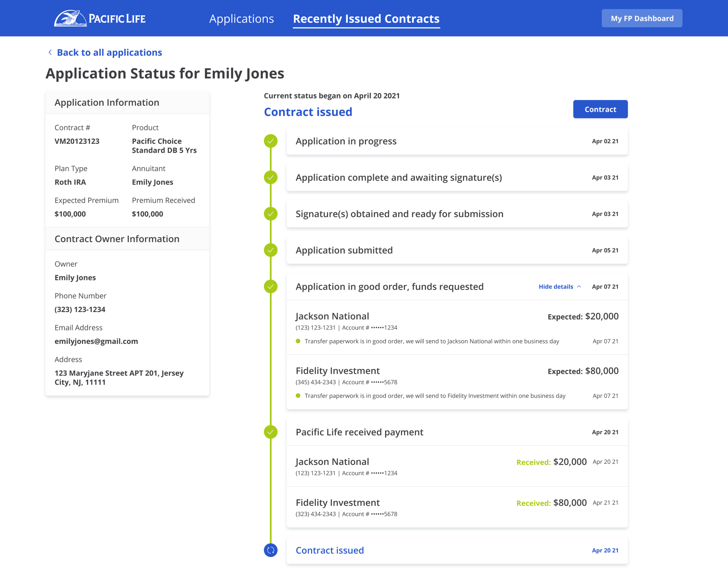Click the back chevron arrow icon

[50, 52]
